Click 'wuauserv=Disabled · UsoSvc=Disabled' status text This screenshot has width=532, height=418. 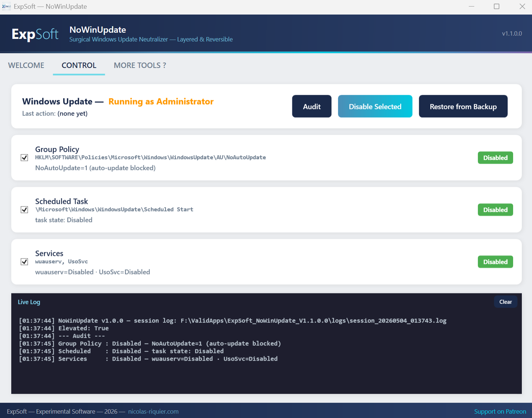pos(93,272)
